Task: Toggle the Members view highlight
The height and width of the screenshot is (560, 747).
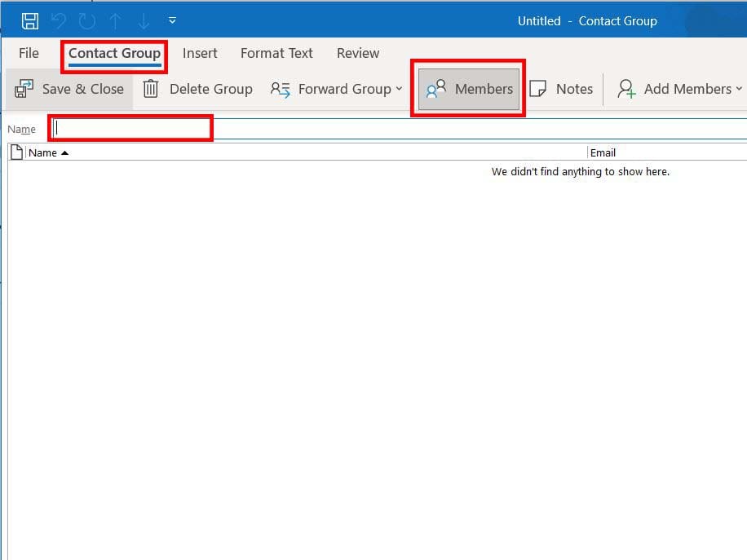Action: (x=468, y=88)
